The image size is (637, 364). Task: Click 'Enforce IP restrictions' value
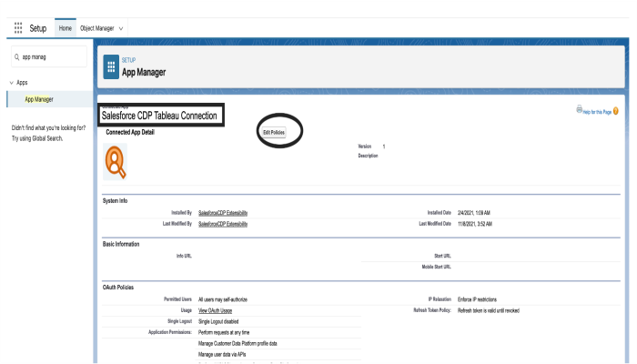(x=477, y=299)
